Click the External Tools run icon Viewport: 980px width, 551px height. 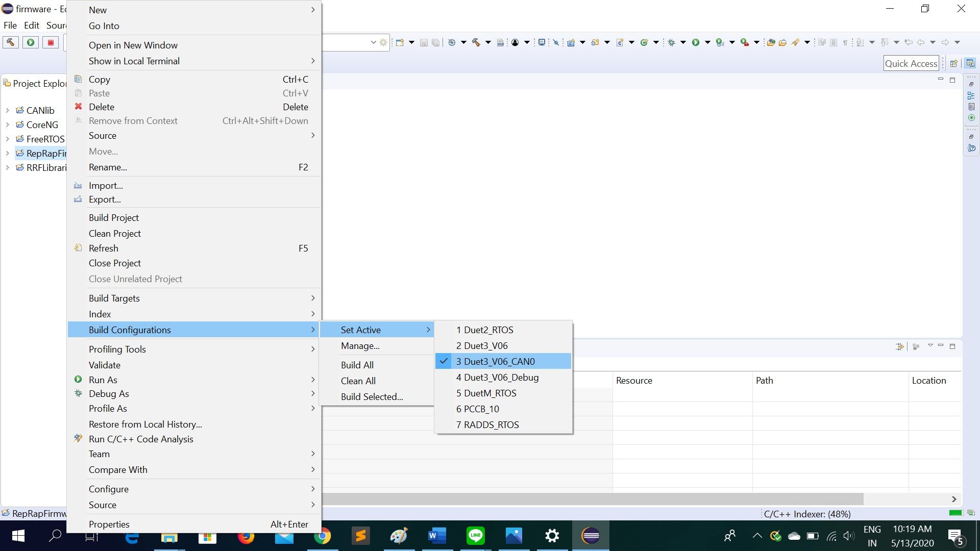coord(744,42)
